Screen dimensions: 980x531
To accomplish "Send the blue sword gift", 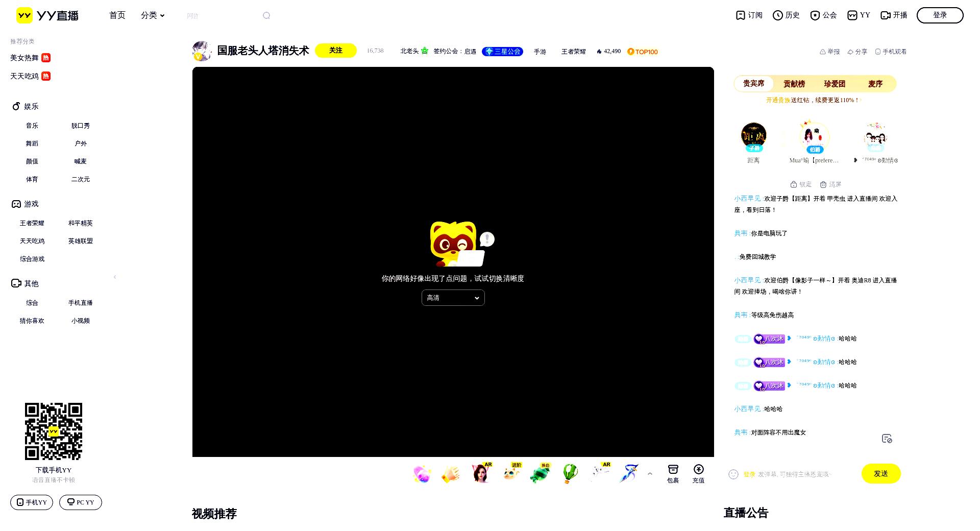I will pos(629,474).
